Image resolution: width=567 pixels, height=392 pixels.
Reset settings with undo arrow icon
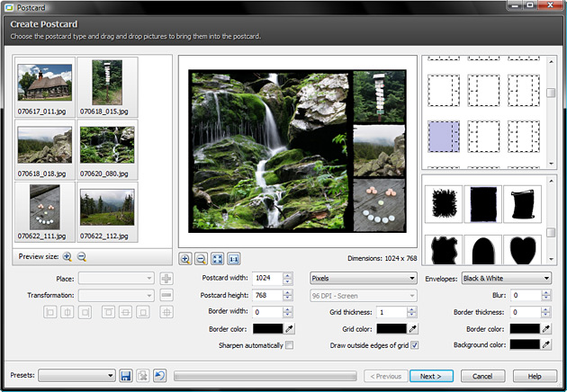click(159, 376)
